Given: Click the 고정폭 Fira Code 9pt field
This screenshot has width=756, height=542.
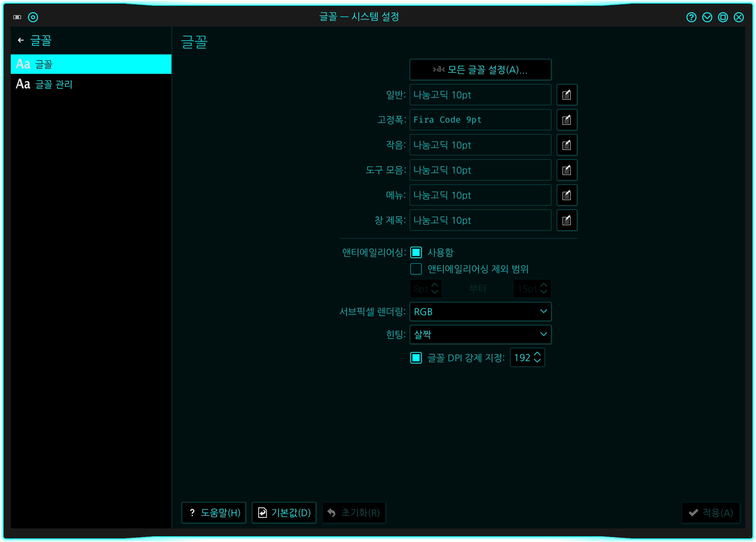Looking at the screenshot, I should [480, 120].
